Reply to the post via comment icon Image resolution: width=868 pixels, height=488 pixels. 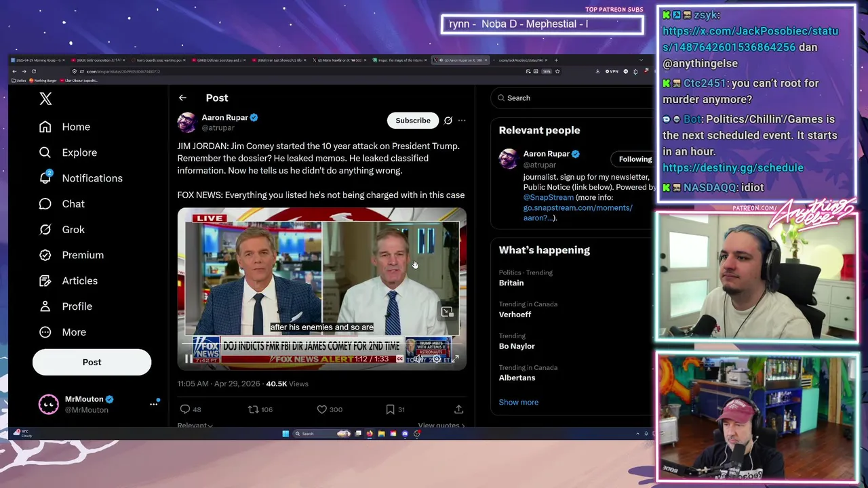[x=184, y=409]
